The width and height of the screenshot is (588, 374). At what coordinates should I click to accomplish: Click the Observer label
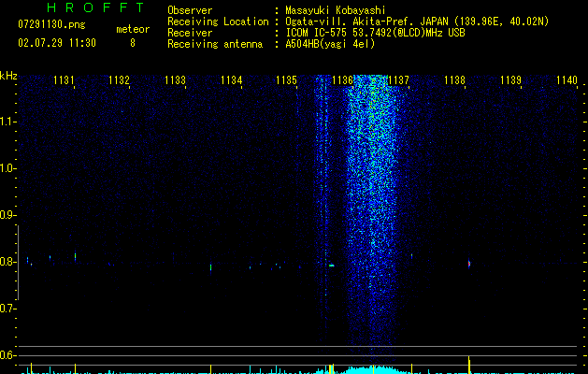(190, 10)
